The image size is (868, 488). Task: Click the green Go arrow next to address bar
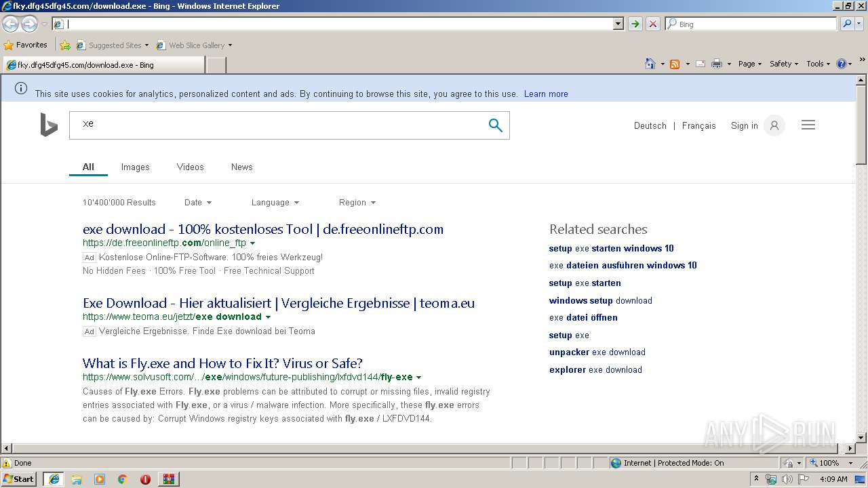tap(635, 24)
